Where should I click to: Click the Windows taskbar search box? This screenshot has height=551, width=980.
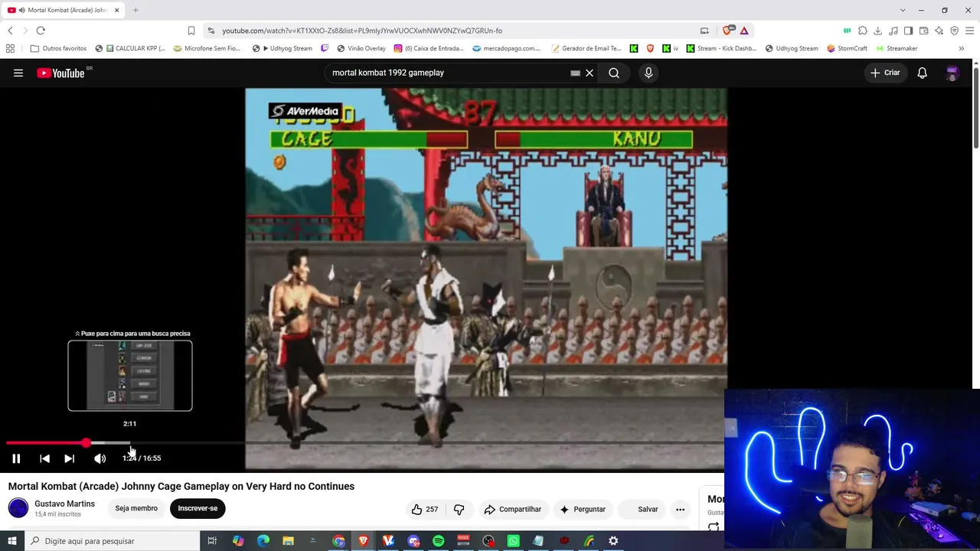point(112,541)
